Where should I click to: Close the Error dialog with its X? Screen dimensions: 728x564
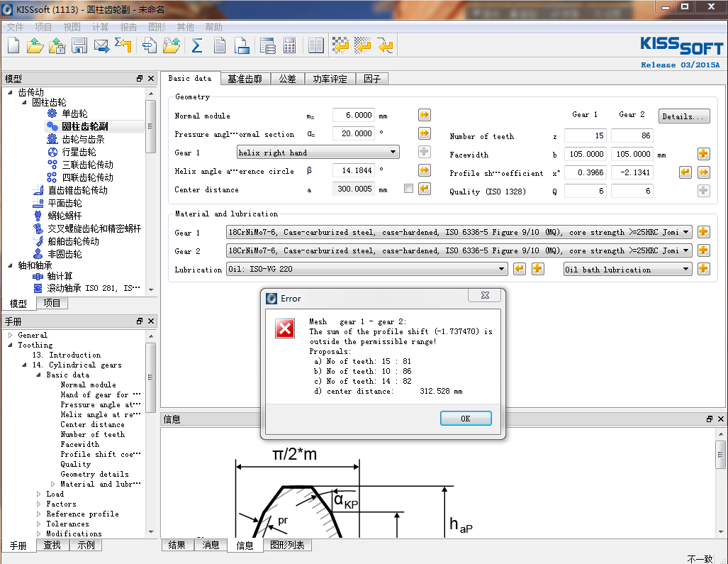485,295
